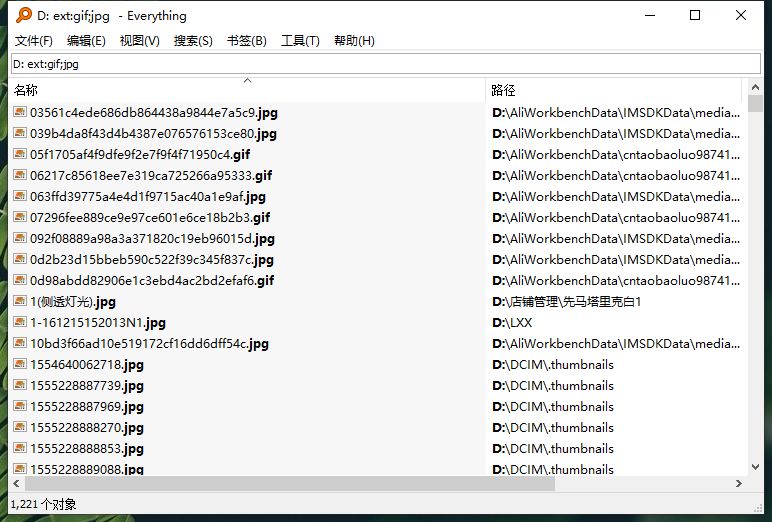Image resolution: width=772 pixels, height=522 pixels.
Task: Select file name 0d2b23d15bbeb590c522f39c345f837c.jpg
Action: coord(152,260)
